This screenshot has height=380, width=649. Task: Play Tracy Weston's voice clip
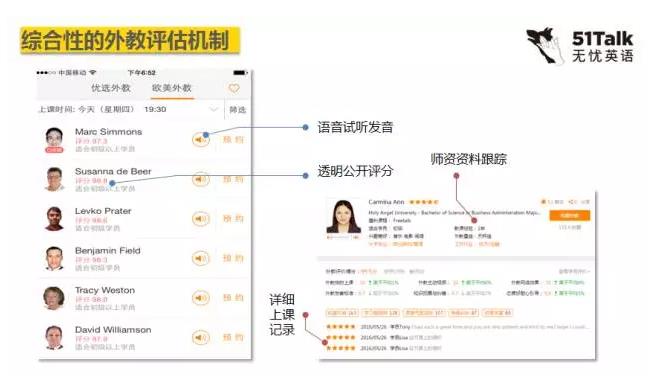pyautogui.click(x=201, y=298)
